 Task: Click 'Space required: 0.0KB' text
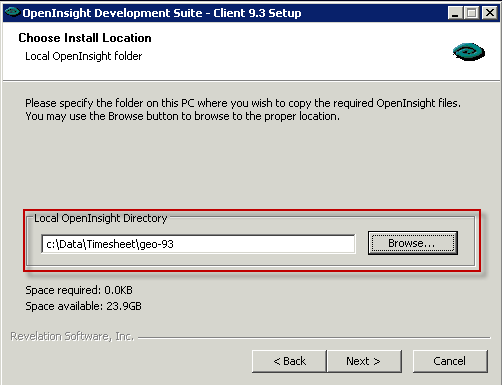coord(79,290)
